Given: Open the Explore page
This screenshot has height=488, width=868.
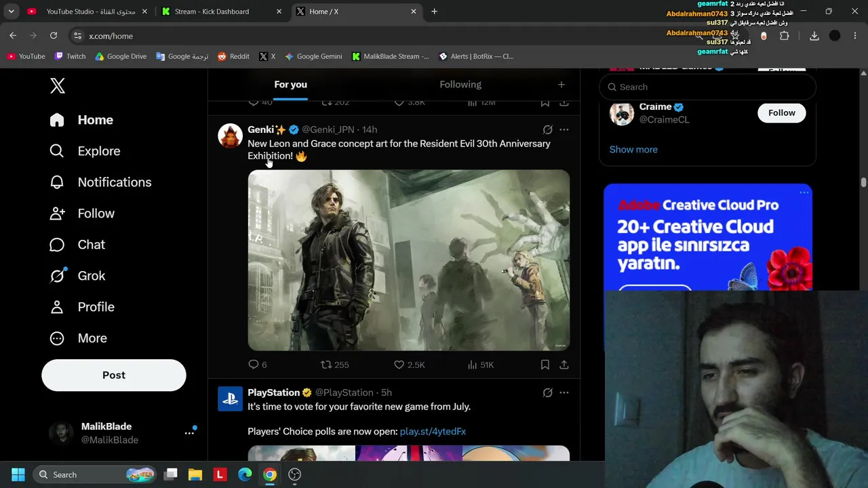Looking at the screenshot, I should tap(85, 151).
